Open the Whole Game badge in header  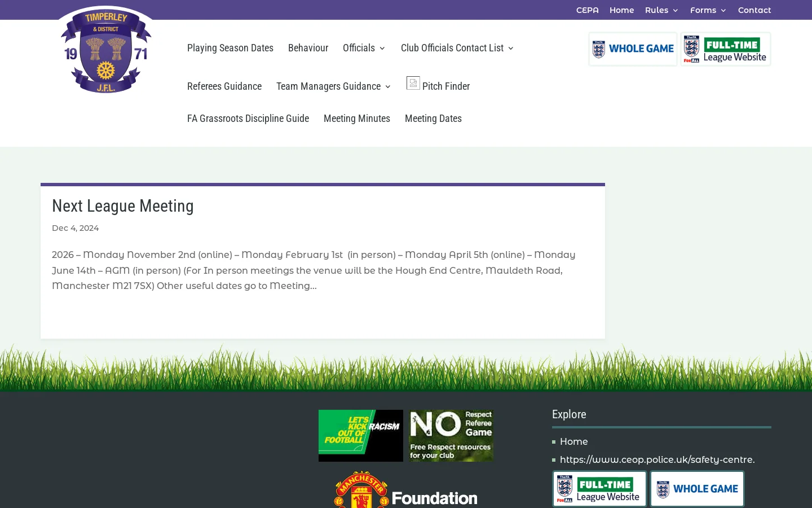click(x=633, y=49)
